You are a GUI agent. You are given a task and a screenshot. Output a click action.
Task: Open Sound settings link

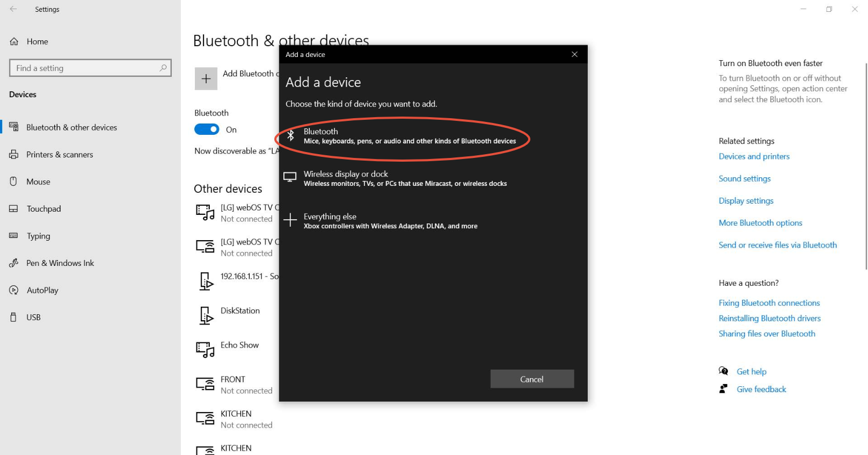click(745, 178)
